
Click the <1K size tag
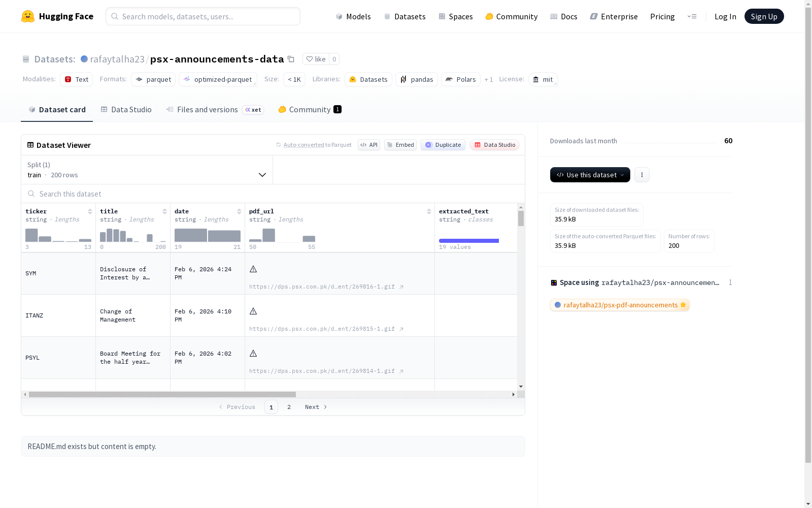point(294,79)
